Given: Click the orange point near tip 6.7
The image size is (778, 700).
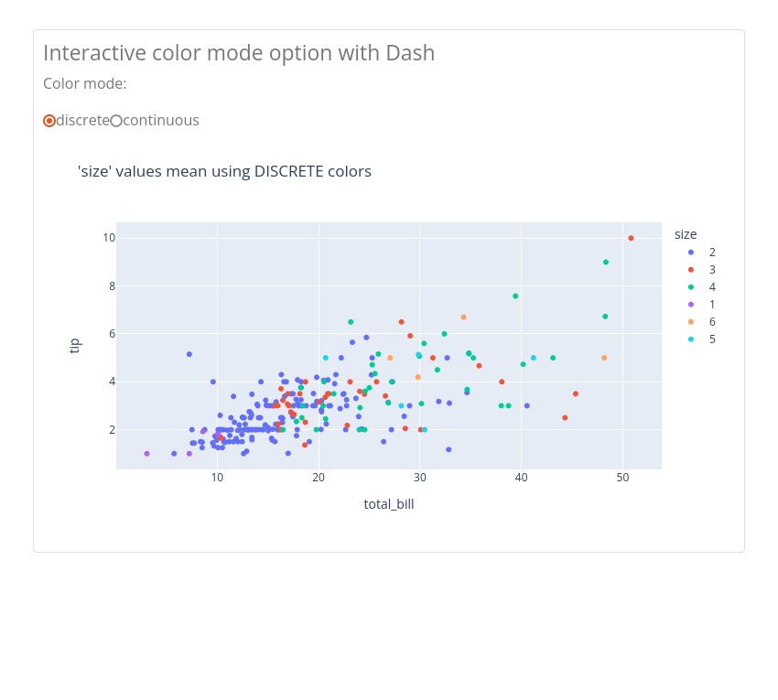Looking at the screenshot, I should (463, 318).
